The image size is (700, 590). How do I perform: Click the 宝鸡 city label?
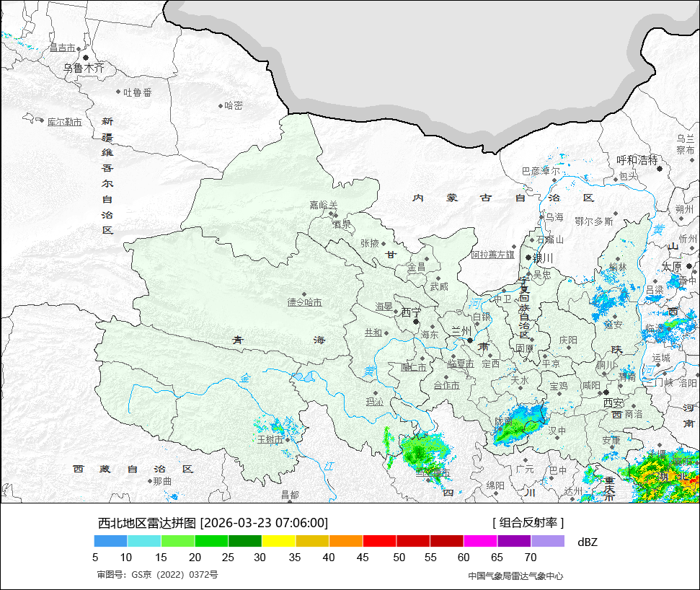[x=559, y=386]
